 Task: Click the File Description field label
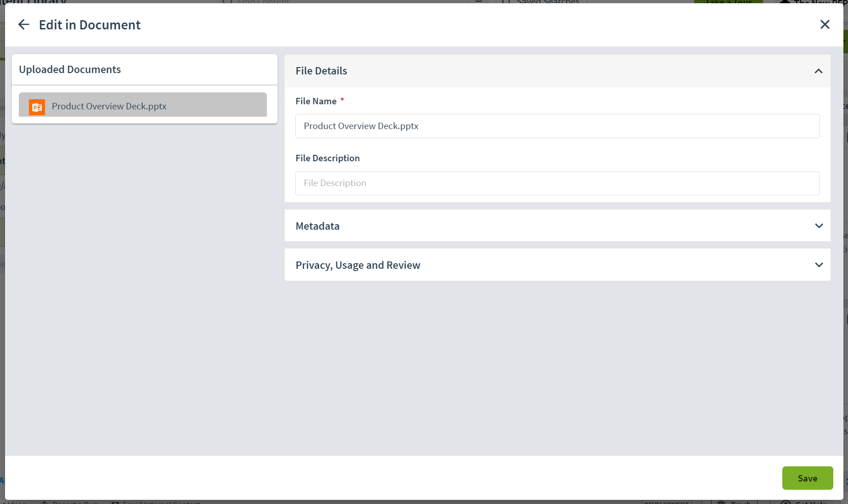328,158
